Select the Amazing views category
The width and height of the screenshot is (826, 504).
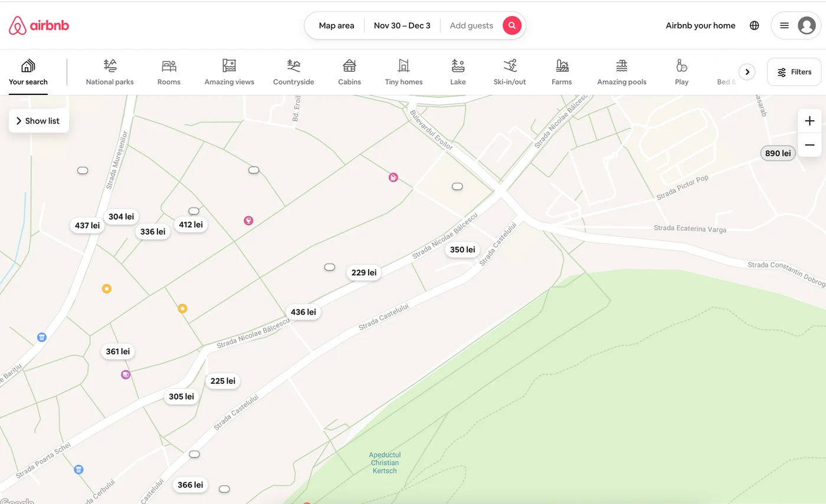pos(229,73)
